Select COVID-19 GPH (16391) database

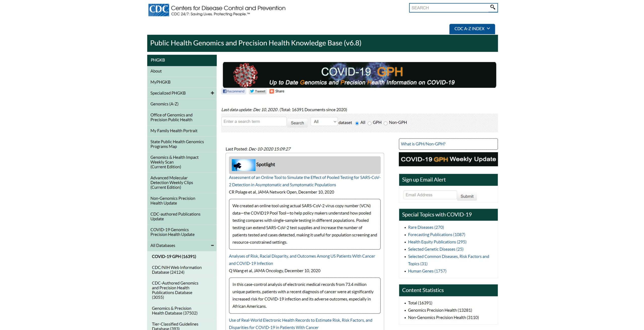pos(182,256)
